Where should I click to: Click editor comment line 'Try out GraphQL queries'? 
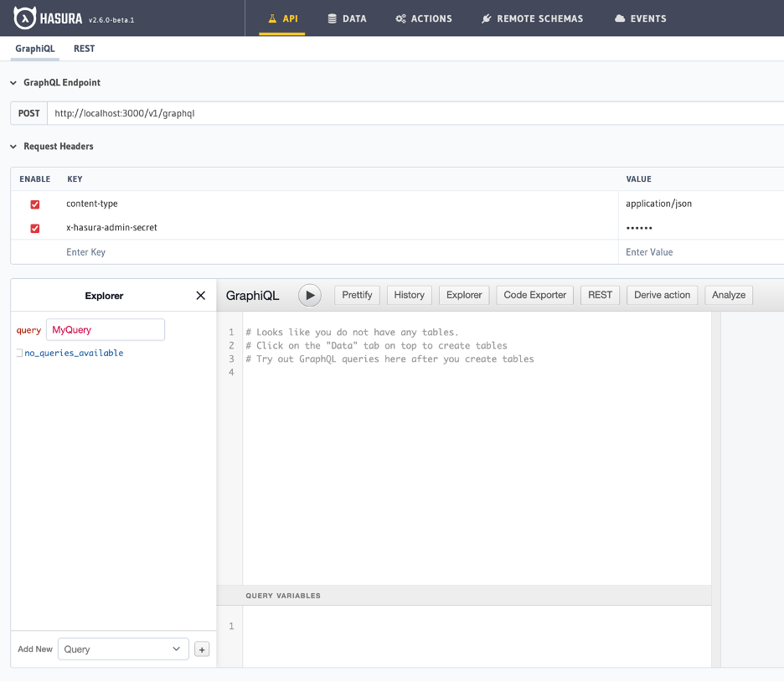pyautogui.click(x=390, y=359)
